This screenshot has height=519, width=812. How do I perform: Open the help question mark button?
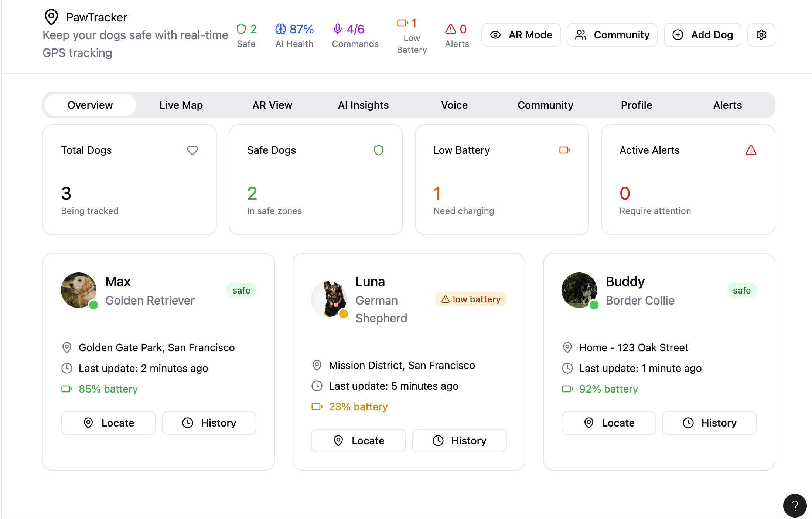click(795, 505)
